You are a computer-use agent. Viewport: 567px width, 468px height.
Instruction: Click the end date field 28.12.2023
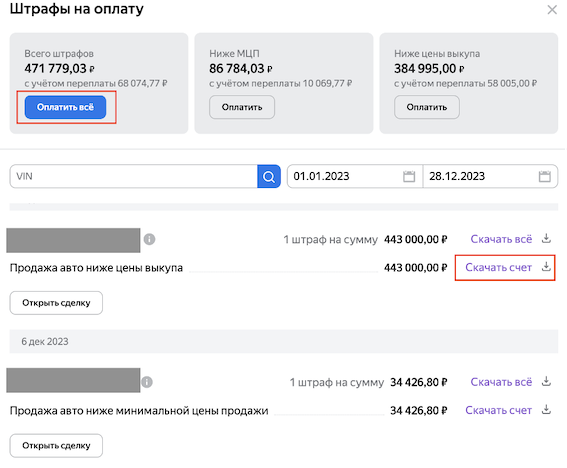pyautogui.click(x=491, y=176)
